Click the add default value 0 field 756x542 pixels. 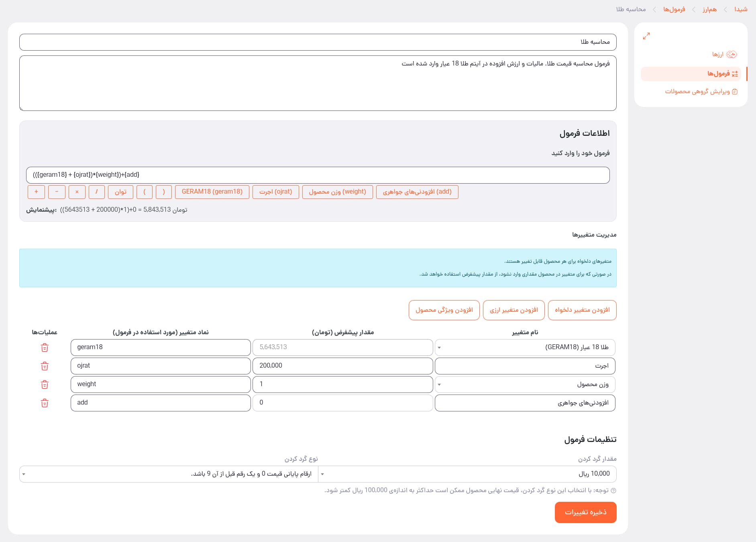[343, 403]
